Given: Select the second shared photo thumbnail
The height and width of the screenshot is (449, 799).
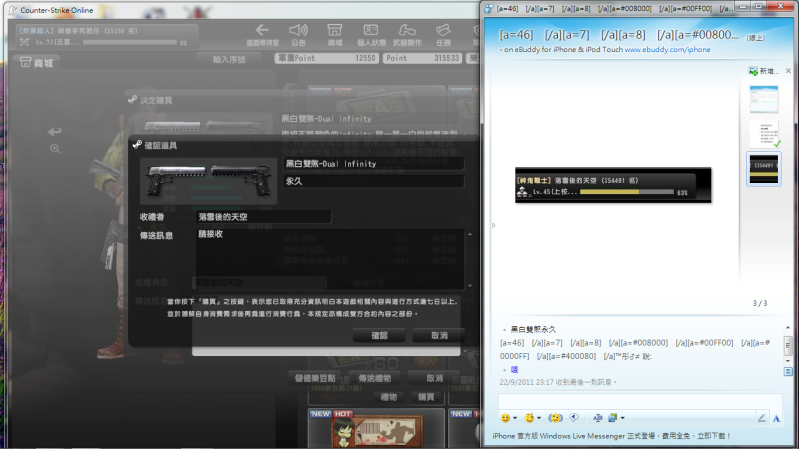Looking at the screenshot, I should (763, 135).
